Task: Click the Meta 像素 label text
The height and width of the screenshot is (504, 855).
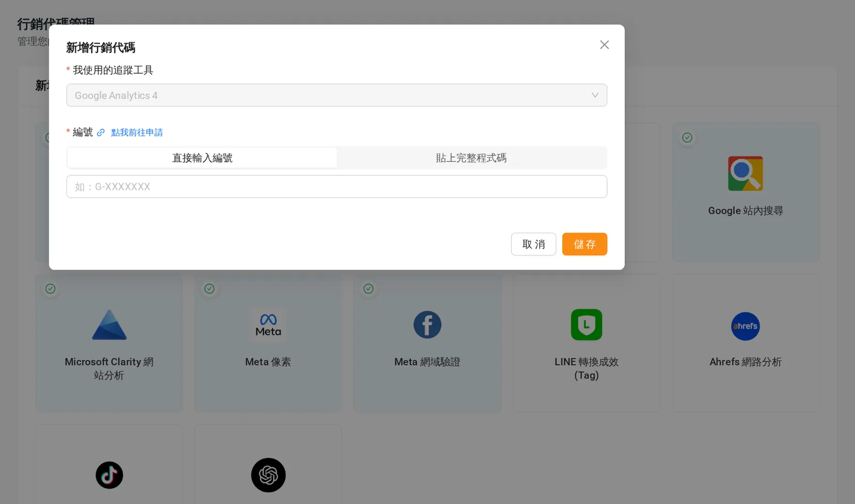Action: pyautogui.click(x=268, y=362)
